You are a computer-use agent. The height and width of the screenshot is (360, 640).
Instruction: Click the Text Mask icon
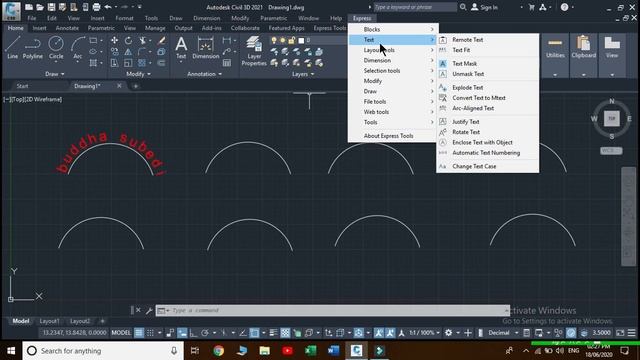443,64
